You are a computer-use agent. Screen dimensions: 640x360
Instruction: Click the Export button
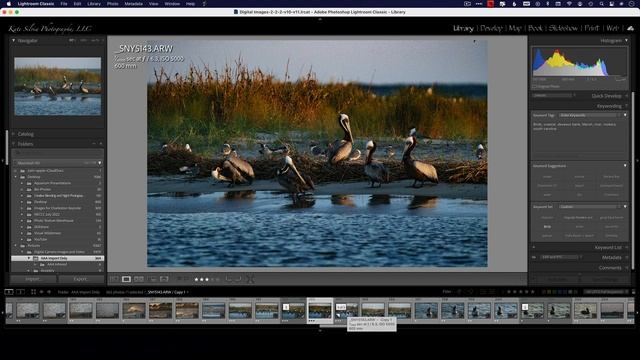[81, 279]
